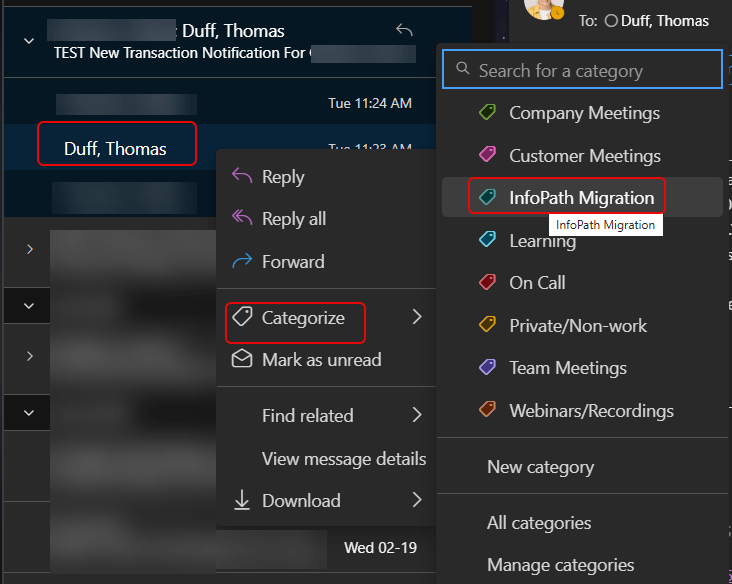
Task: Open the Download submenu chevron
Action: click(417, 500)
